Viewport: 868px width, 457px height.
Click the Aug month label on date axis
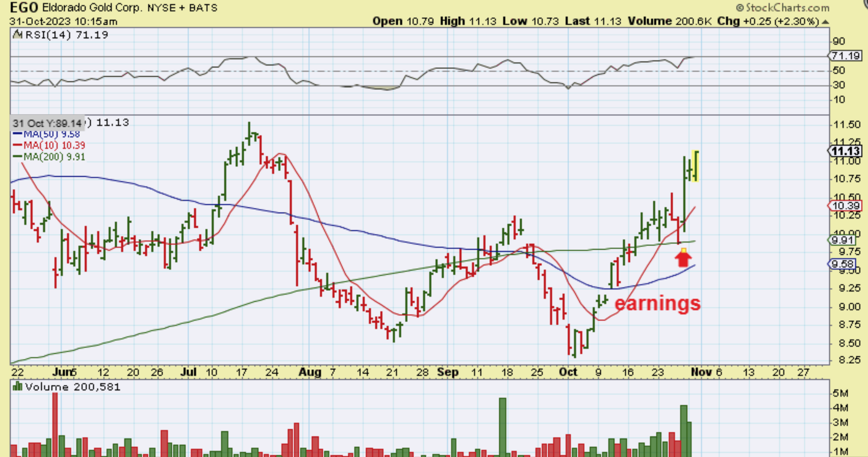coord(310,372)
